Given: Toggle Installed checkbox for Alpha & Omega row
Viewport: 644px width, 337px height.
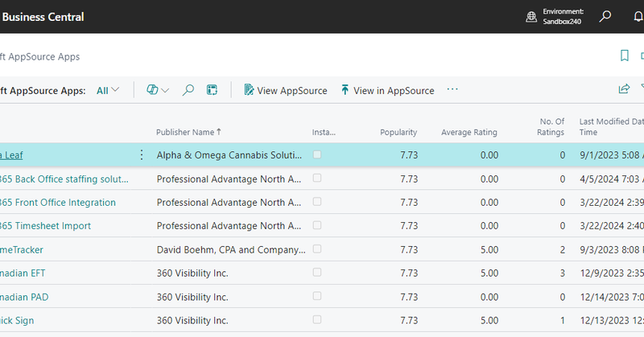Looking at the screenshot, I should click(x=317, y=154).
